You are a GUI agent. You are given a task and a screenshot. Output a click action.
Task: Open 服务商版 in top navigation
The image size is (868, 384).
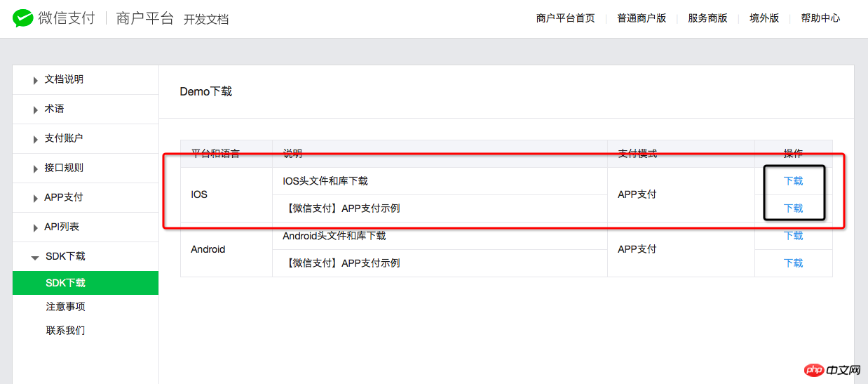tap(707, 18)
